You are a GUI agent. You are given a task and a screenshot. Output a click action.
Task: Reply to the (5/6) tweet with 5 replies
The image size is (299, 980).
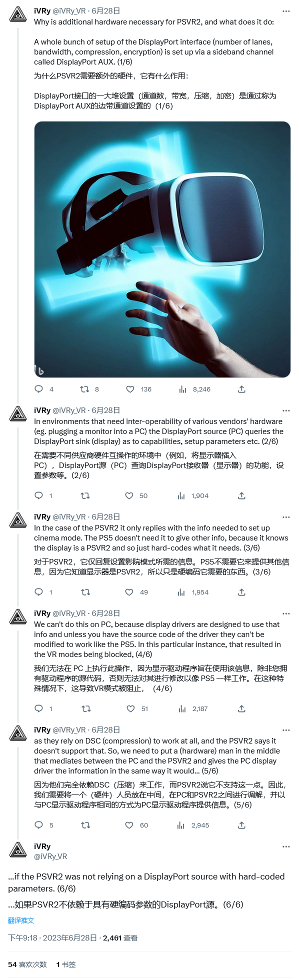[38, 825]
